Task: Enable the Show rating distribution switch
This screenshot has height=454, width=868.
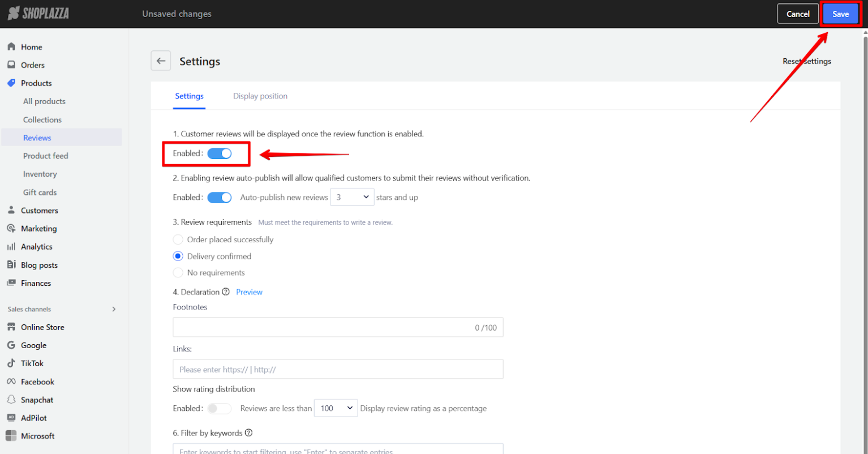Action: [x=220, y=408]
